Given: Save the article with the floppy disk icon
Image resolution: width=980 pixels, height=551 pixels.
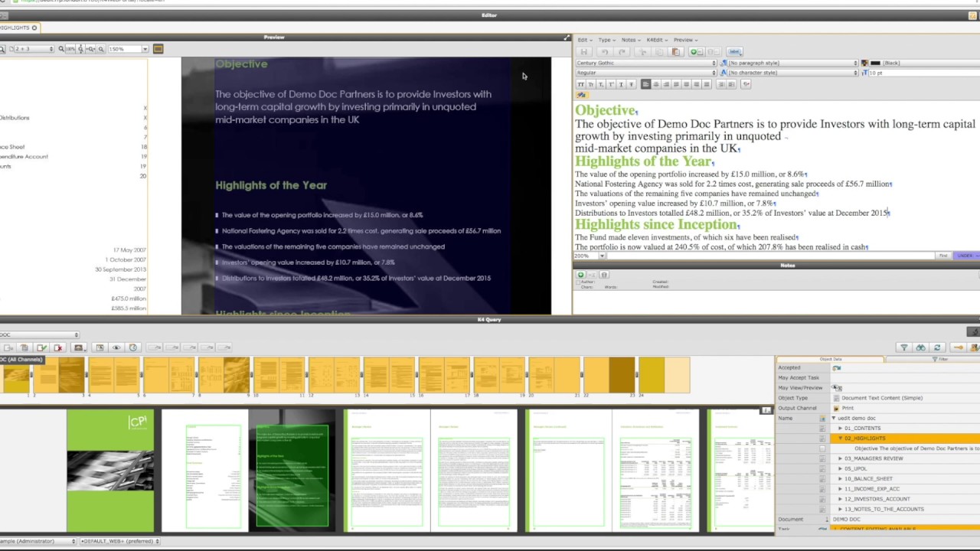Looking at the screenshot, I should 584,52.
